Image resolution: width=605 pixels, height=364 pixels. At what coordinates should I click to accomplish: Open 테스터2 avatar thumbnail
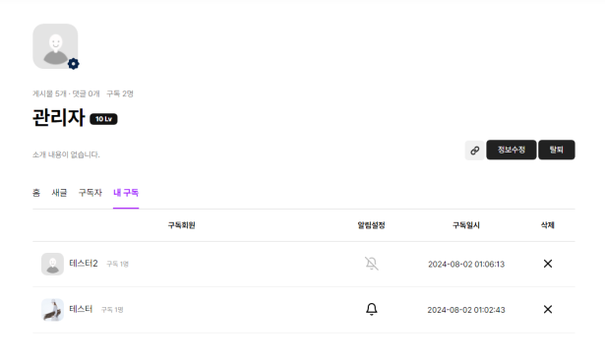[52, 264]
